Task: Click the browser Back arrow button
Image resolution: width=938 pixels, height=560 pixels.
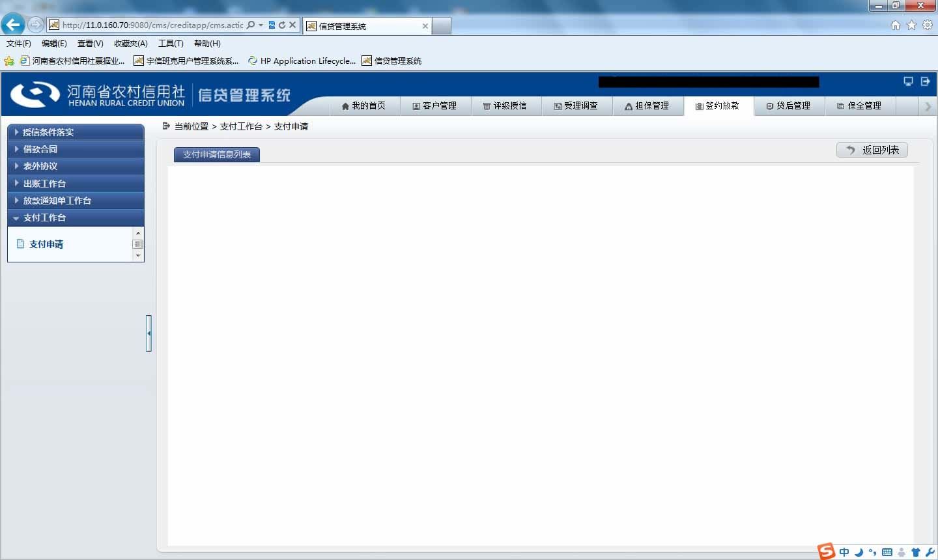Action: [13, 25]
